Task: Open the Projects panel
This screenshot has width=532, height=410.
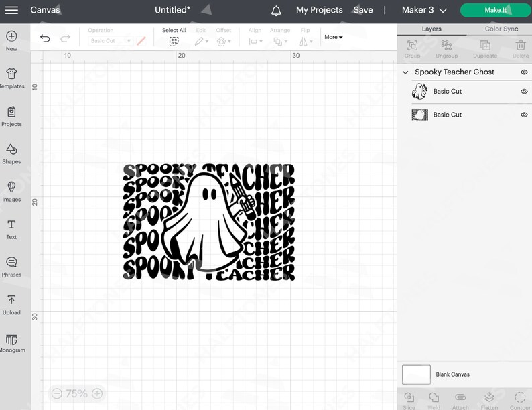Action: point(11,116)
